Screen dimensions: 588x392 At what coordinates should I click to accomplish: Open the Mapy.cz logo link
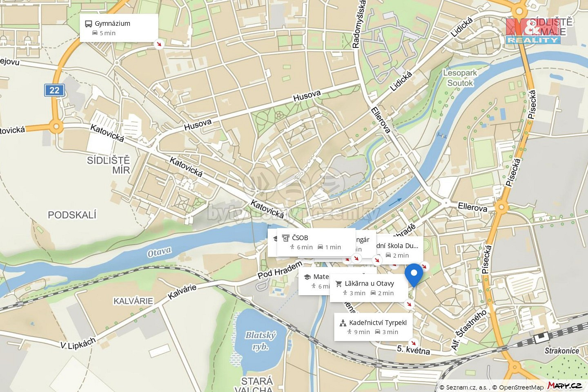[565, 385]
